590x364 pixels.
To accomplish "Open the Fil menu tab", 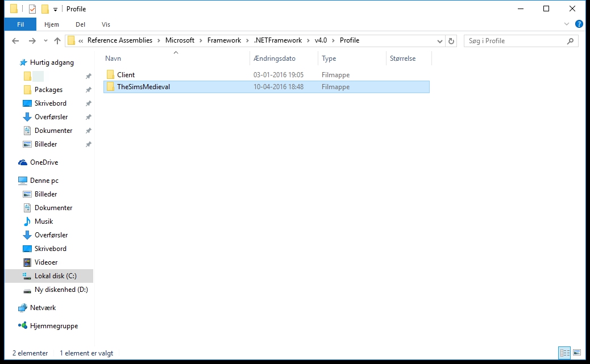I will 20,24.
